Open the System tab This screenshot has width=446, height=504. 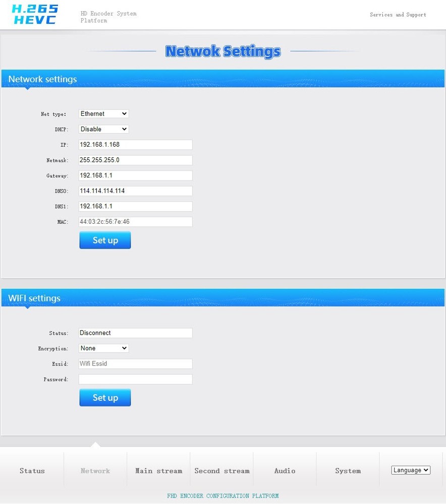tap(348, 470)
